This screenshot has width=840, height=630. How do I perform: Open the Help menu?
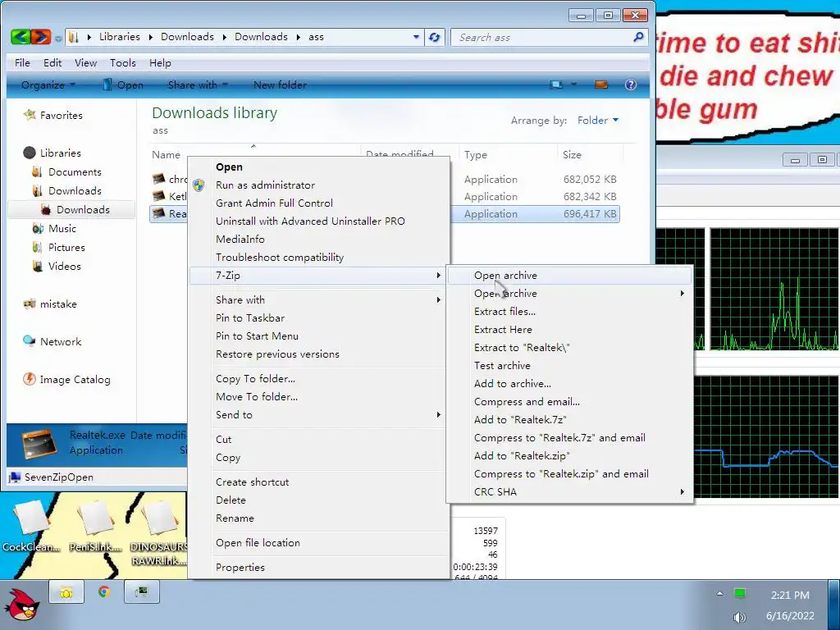pos(160,62)
